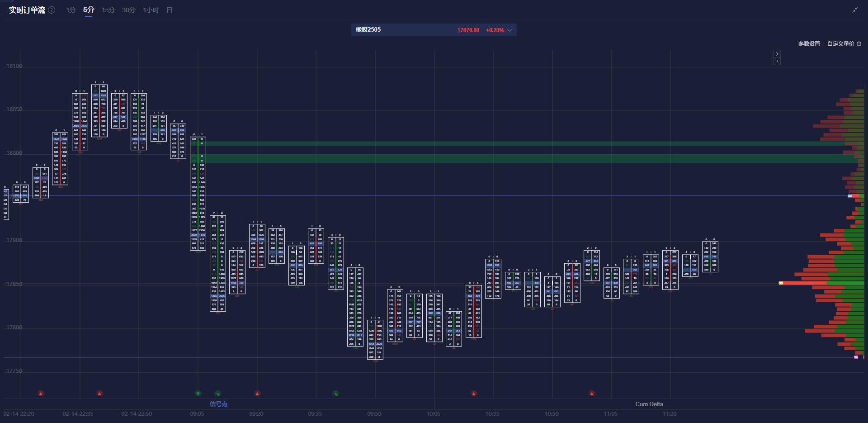Select the 日 daily timeframe
868x423 pixels.
pyautogui.click(x=169, y=10)
